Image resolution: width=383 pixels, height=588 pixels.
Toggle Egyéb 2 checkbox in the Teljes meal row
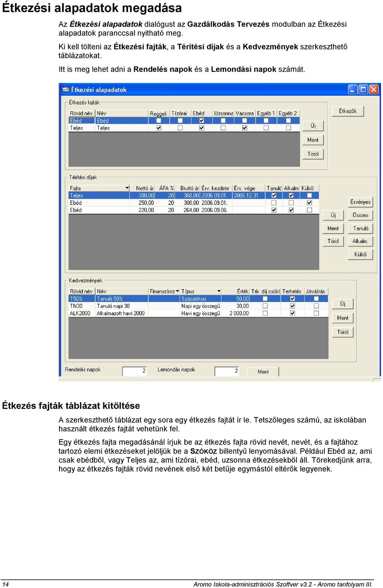pos(288,128)
